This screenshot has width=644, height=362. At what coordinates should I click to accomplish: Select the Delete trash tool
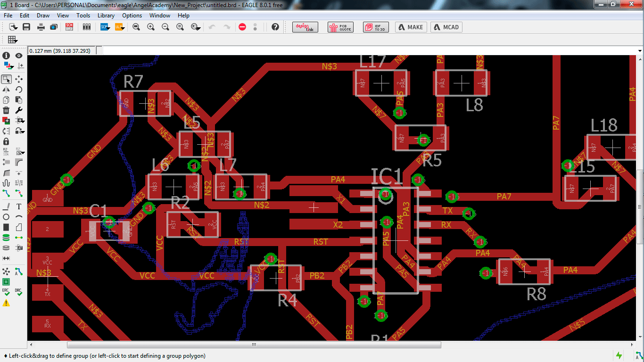[x=7, y=110]
